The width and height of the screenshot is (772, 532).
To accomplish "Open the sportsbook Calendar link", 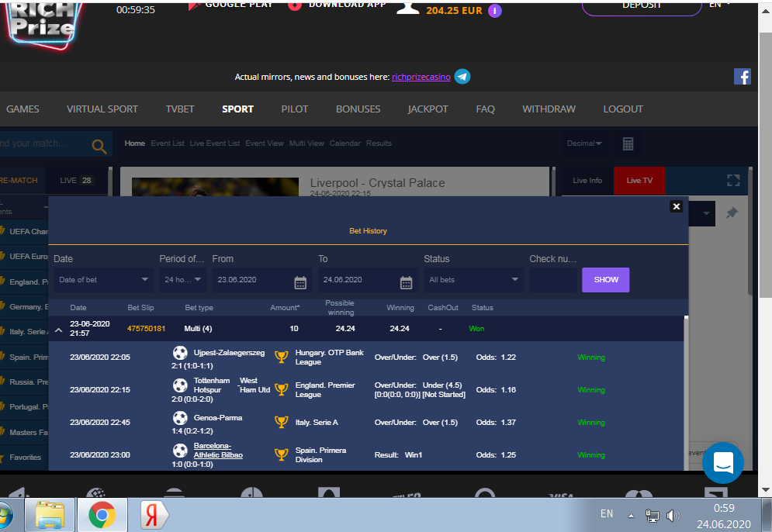I will [x=344, y=143].
